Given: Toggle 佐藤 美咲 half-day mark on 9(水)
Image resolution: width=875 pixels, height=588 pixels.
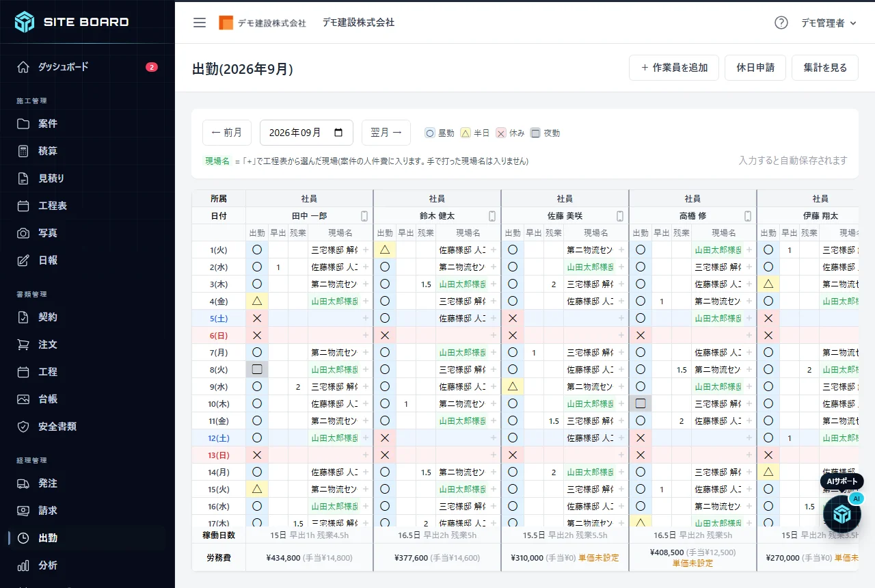Looking at the screenshot, I should pos(513,387).
